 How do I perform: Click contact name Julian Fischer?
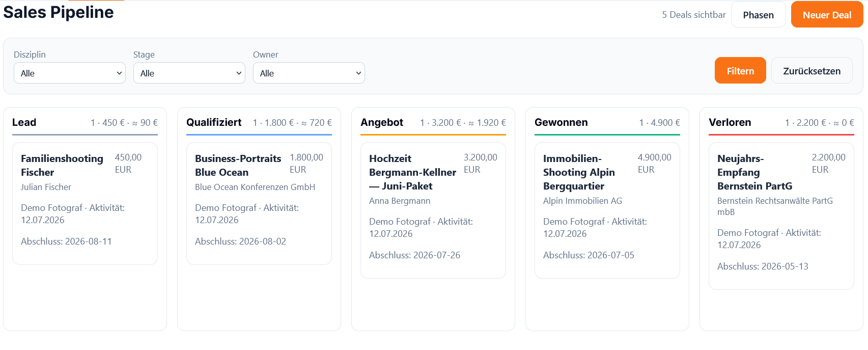tap(46, 187)
